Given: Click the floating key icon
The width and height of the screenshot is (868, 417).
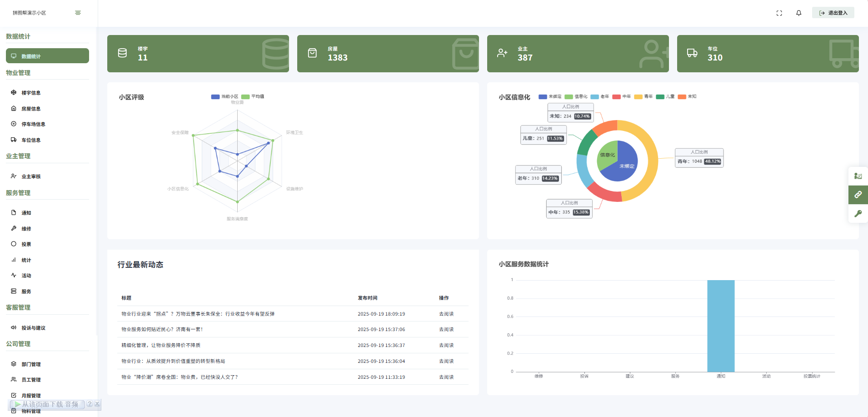Looking at the screenshot, I should click(x=858, y=214).
